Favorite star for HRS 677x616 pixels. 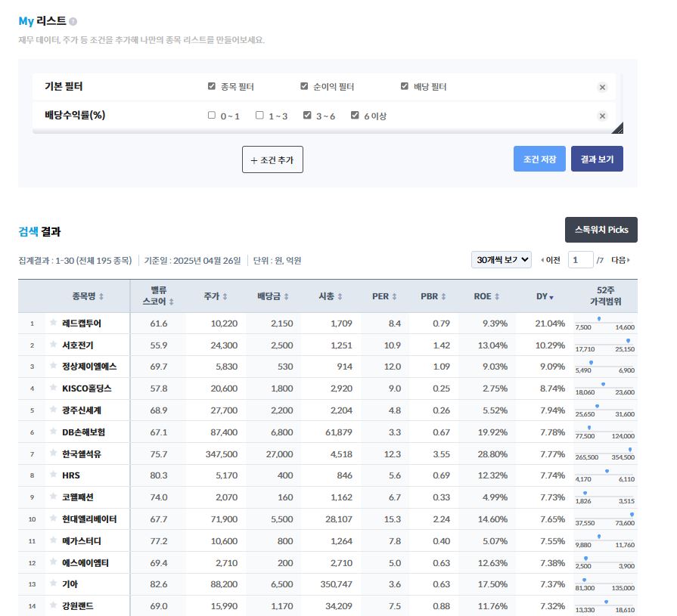53,475
